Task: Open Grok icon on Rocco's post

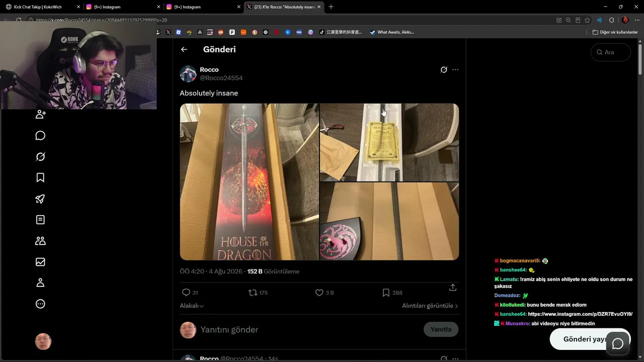Action: (x=444, y=70)
